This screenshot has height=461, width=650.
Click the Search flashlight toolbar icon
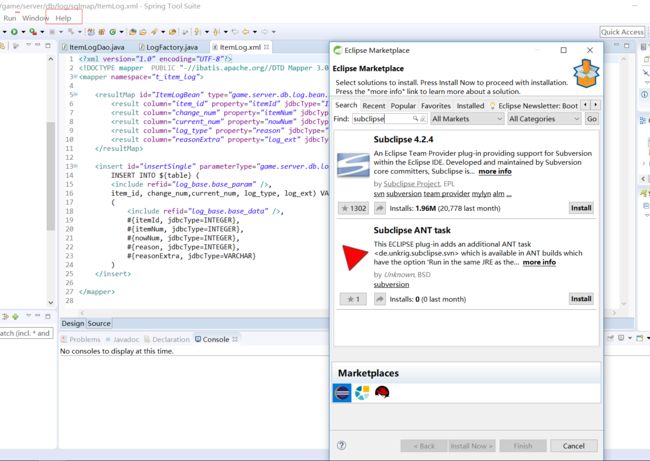point(154,32)
